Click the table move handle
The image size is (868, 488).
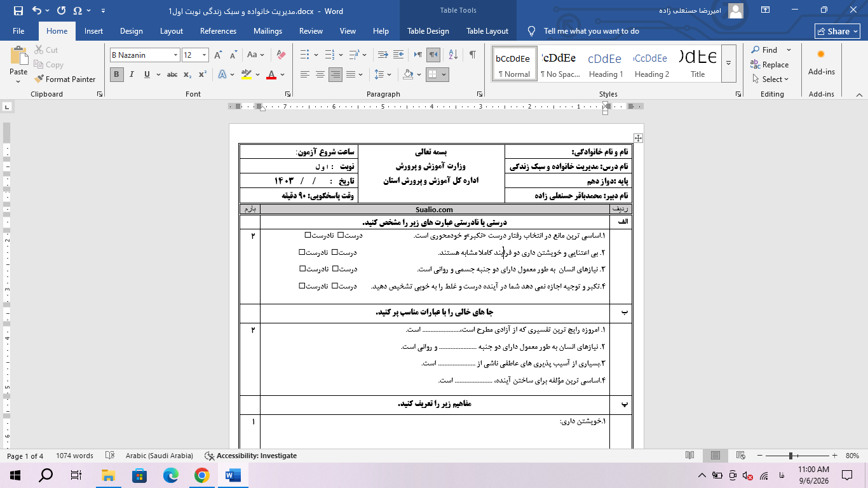(x=638, y=138)
